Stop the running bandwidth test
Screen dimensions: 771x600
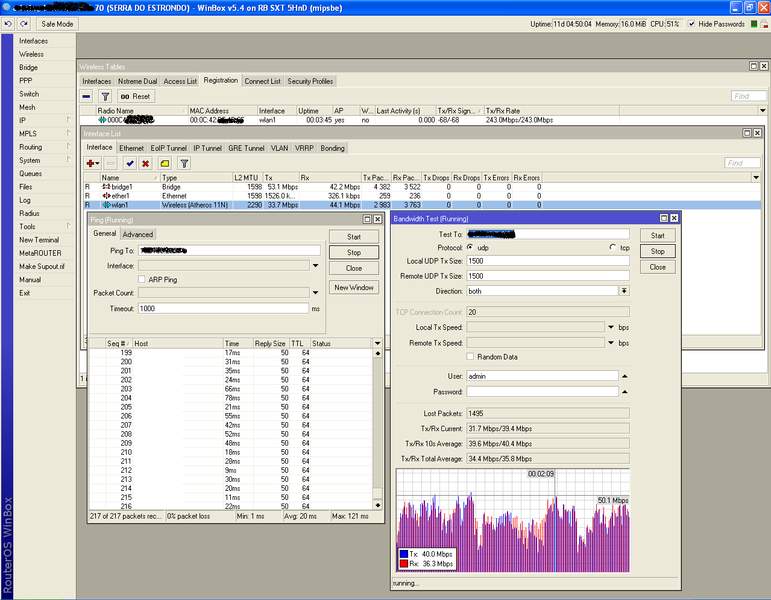pos(657,251)
